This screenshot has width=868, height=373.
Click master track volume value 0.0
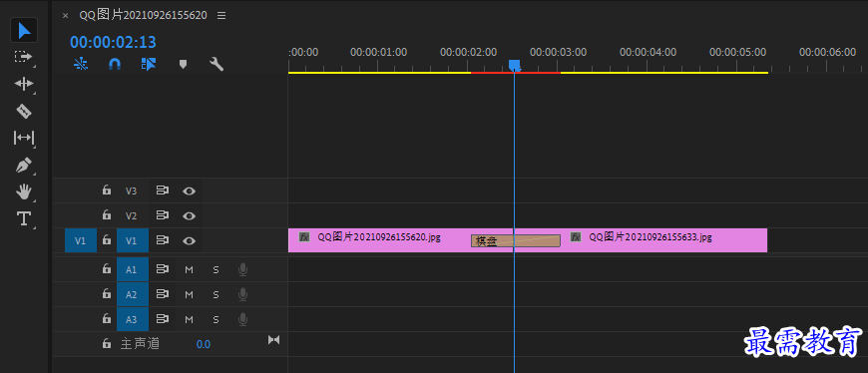tap(204, 344)
